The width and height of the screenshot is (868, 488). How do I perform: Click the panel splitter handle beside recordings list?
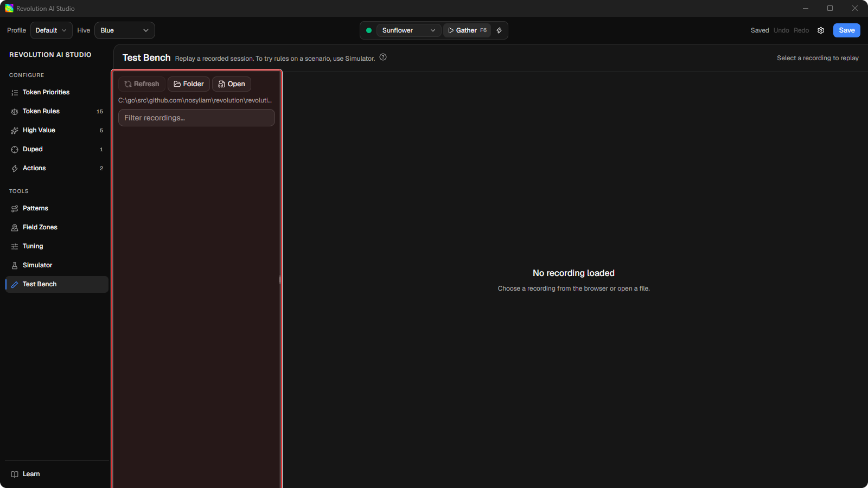280,280
